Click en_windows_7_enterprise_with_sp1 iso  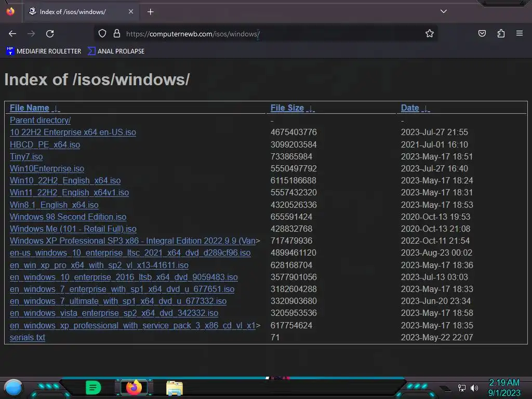122,289
